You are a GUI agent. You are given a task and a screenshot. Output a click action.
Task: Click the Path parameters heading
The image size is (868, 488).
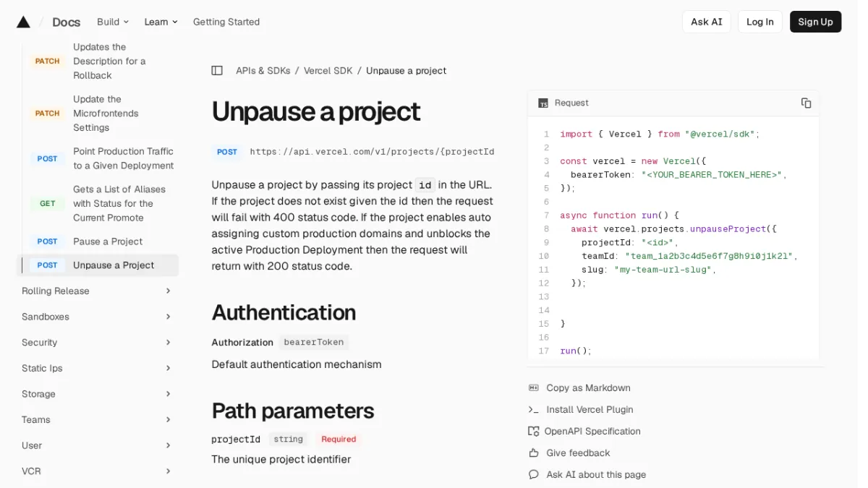point(292,411)
